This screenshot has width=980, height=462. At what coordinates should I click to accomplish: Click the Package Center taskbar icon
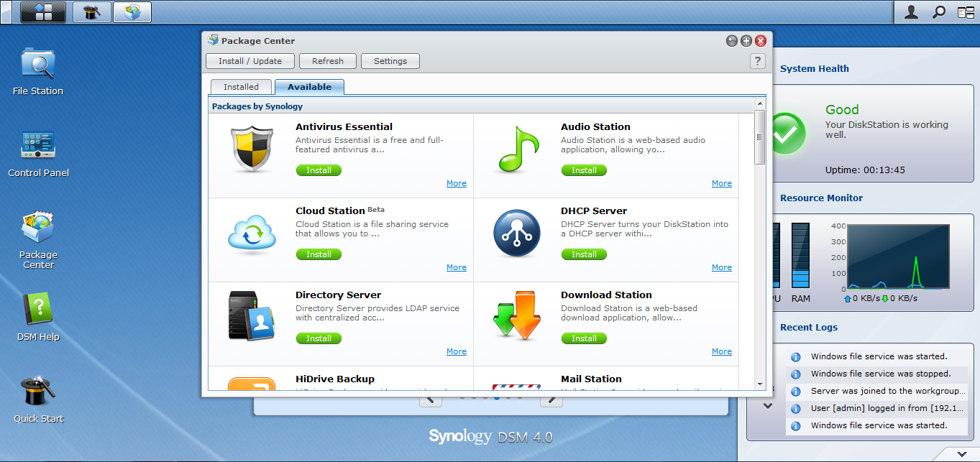pyautogui.click(x=132, y=12)
